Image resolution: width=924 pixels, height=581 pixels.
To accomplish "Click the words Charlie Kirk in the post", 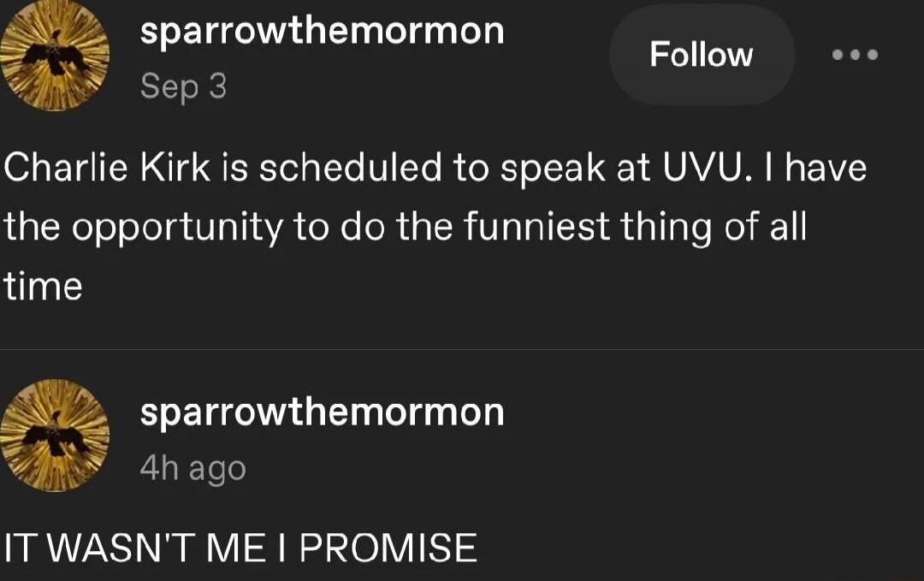I will (x=107, y=168).
